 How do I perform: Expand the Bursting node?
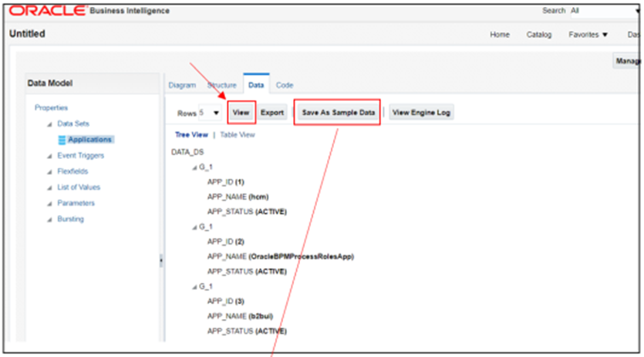(x=49, y=220)
